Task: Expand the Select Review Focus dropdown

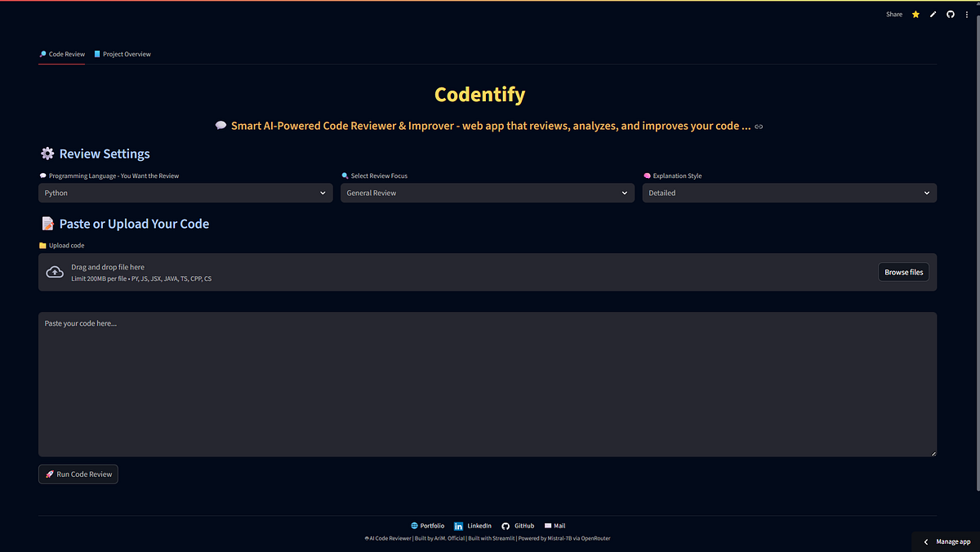Action: pyautogui.click(x=488, y=193)
